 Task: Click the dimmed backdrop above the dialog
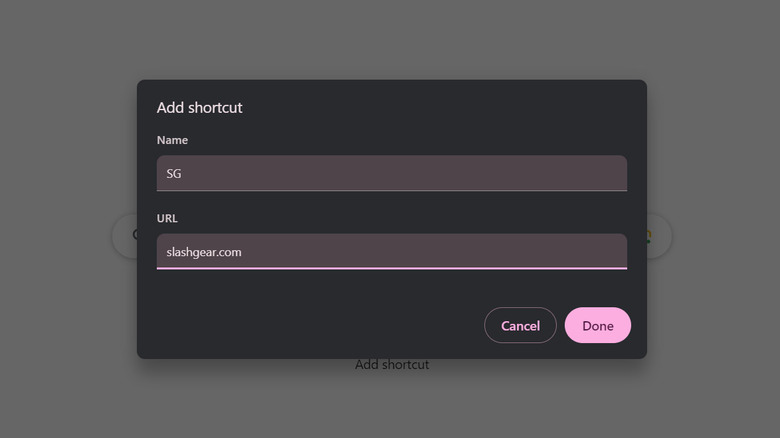tap(390, 40)
